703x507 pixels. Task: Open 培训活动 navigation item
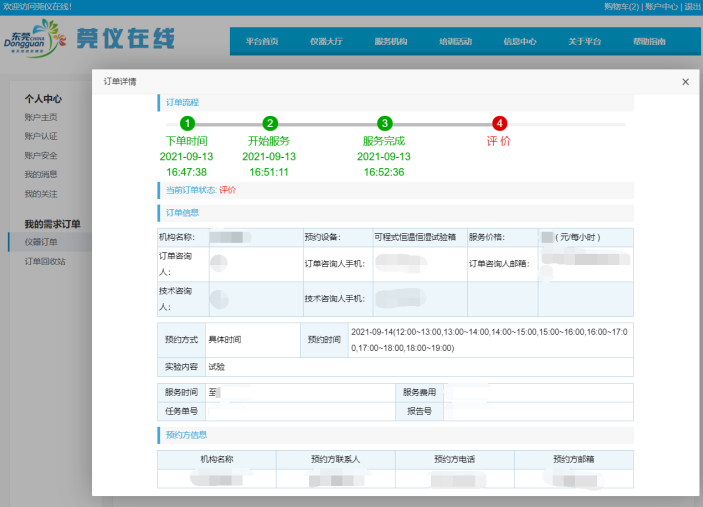[455, 42]
